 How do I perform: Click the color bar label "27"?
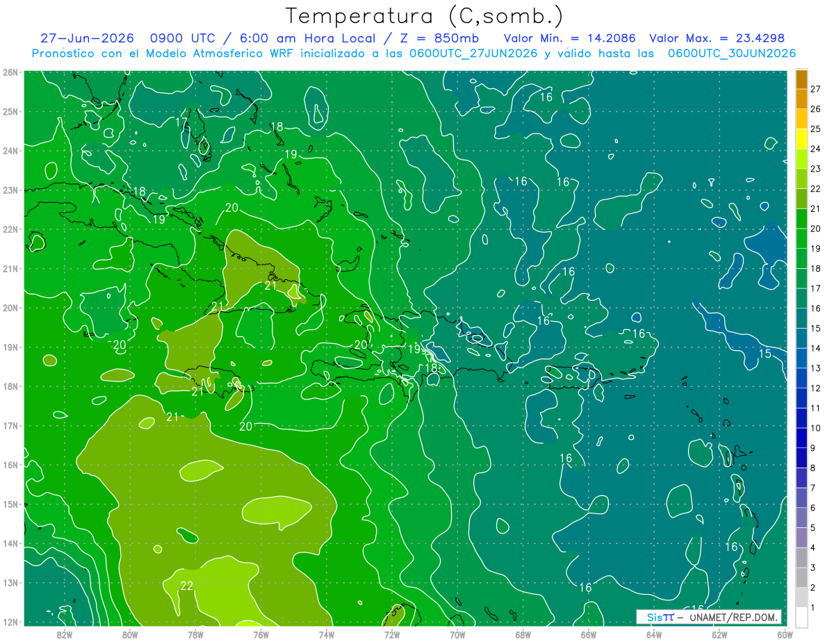[816, 89]
